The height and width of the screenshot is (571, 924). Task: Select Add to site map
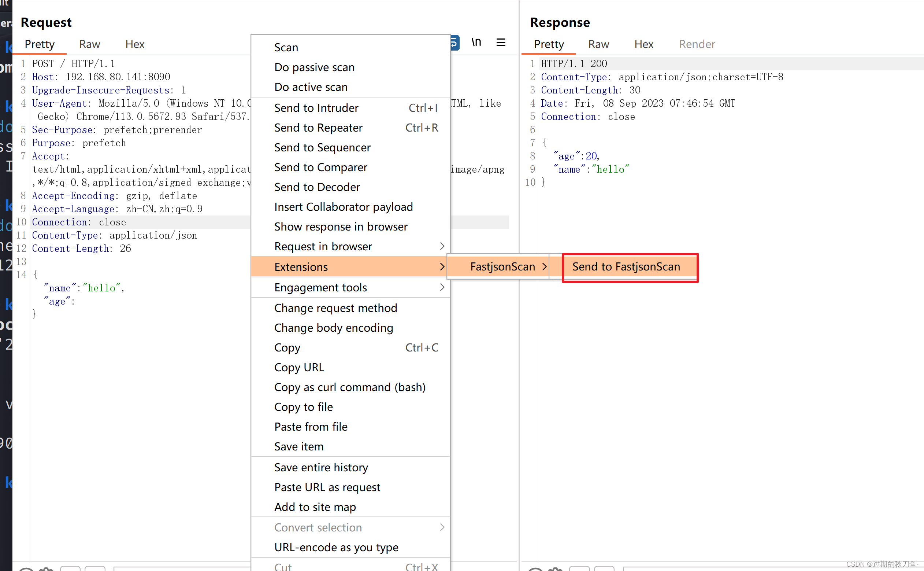[350, 507]
